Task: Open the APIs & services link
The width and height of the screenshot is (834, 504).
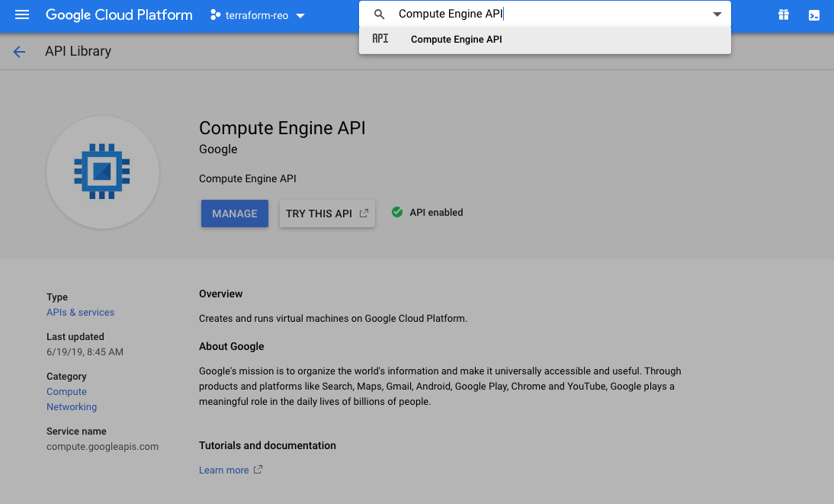Action: pyautogui.click(x=80, y=313)
